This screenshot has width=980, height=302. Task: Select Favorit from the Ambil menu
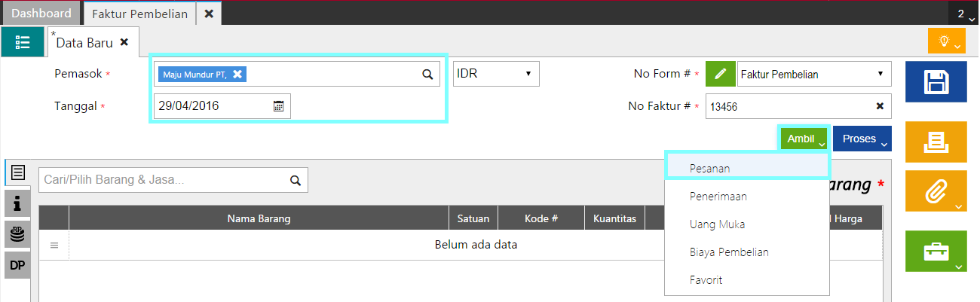[x=706, y=279]
